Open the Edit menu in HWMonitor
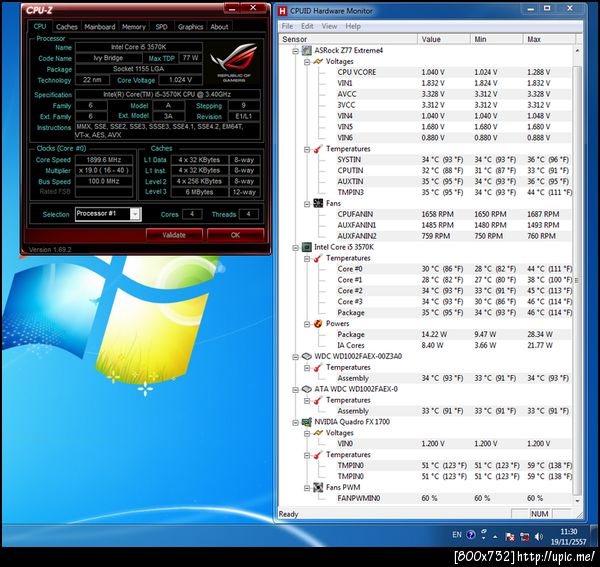This screenshot has height=567, width=600. (307, 26)
